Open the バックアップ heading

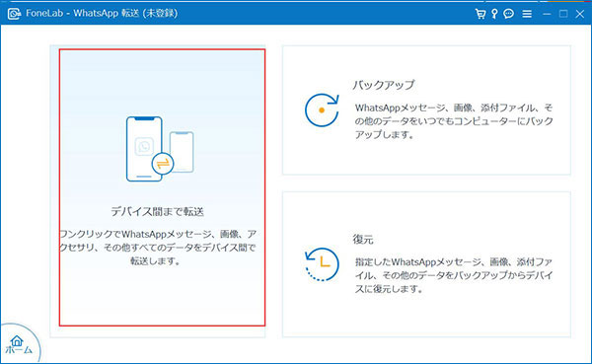[x=384, y=85]
